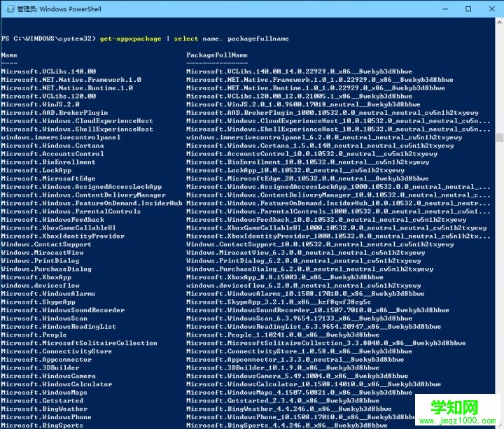Click Microsoft.ConnectivityStore in the Name column
The image size is (504, 429).
click(x=57, y=351)
